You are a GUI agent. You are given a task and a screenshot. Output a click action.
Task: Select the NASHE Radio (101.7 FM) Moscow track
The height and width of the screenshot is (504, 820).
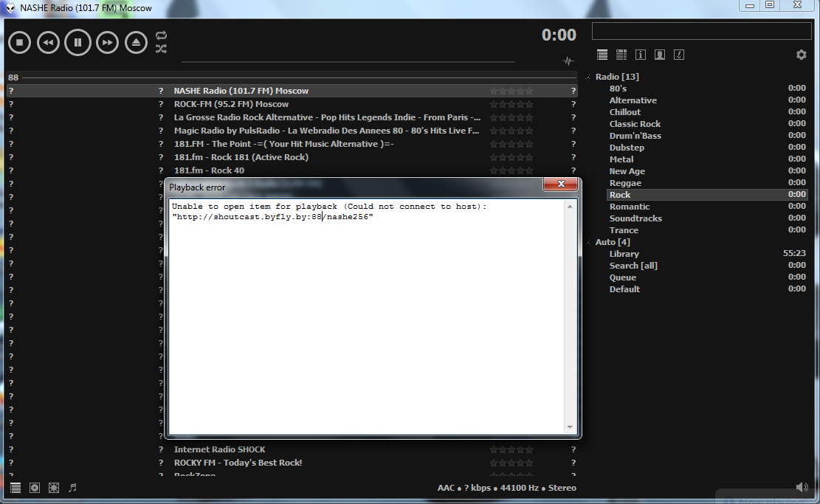pos(292,91)
